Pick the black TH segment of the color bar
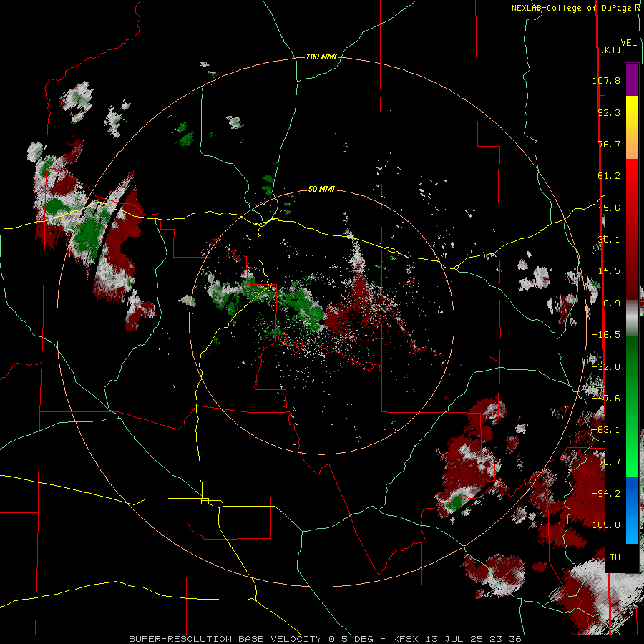644x644 pixels. pyautogui.click(x=632, y=557)
